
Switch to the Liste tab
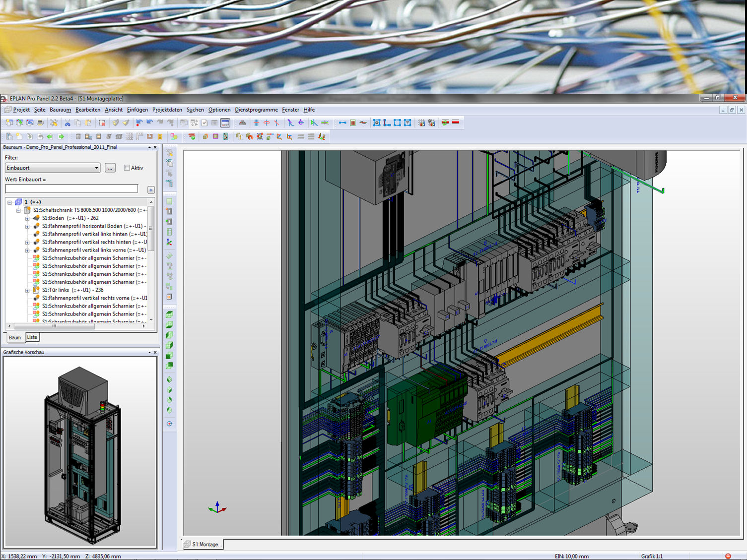coord(32,337)
